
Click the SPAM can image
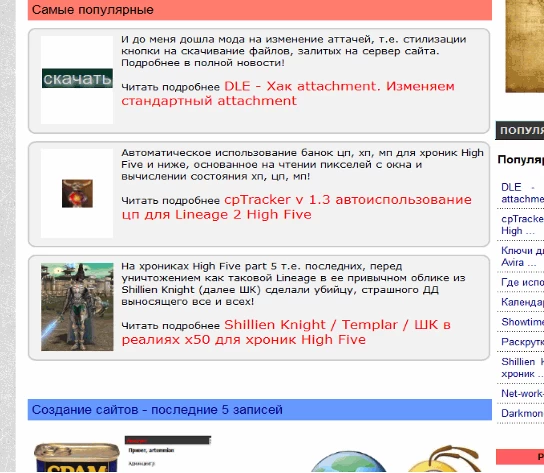[x=77, y=457]
